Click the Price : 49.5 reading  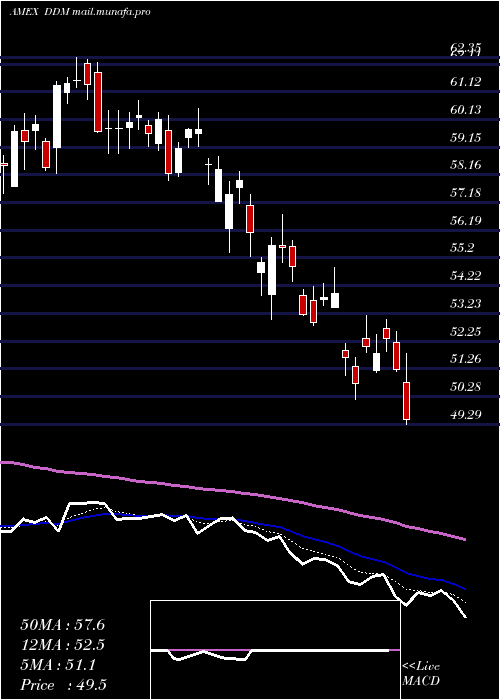(63, 685)
